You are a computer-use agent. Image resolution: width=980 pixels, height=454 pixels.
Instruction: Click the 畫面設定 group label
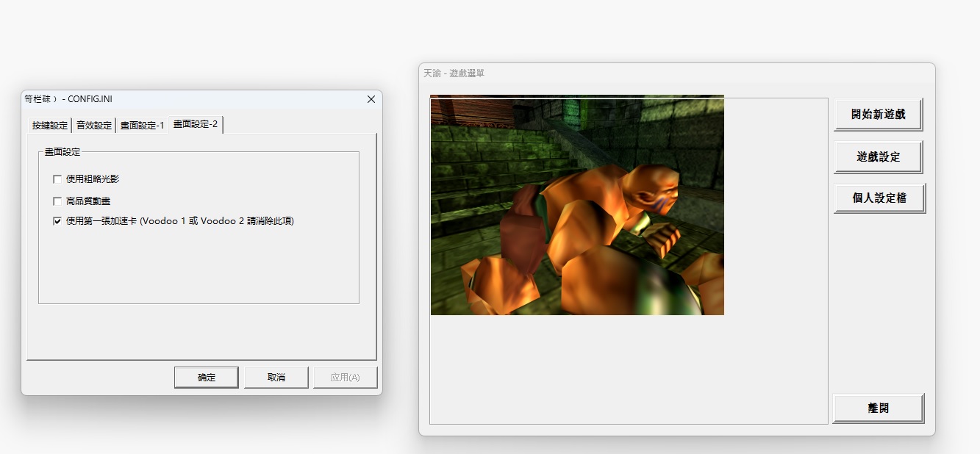[x=62, y=152]
